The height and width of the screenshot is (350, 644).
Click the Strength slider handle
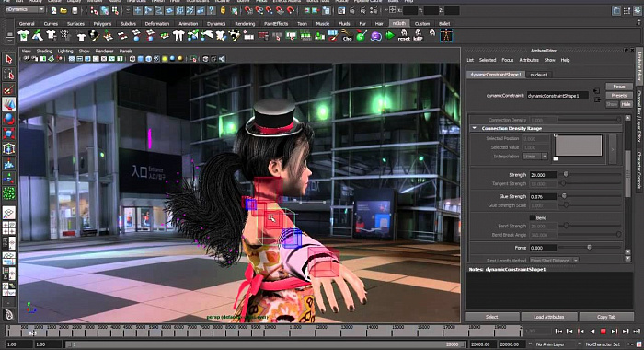pos(566,174)
